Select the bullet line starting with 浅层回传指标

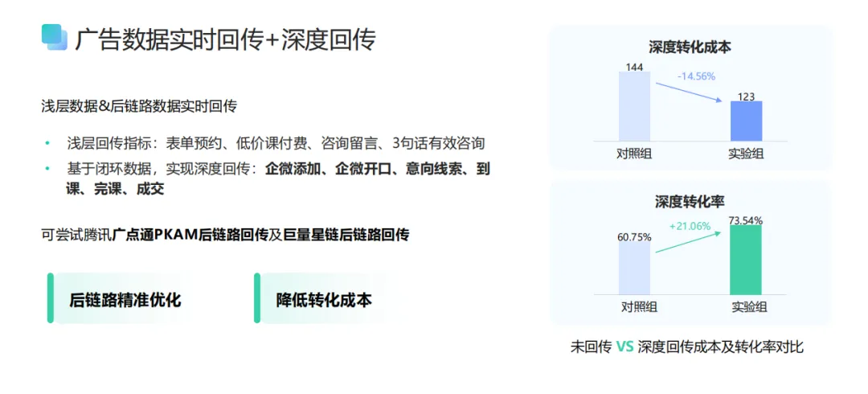point(274,143)
